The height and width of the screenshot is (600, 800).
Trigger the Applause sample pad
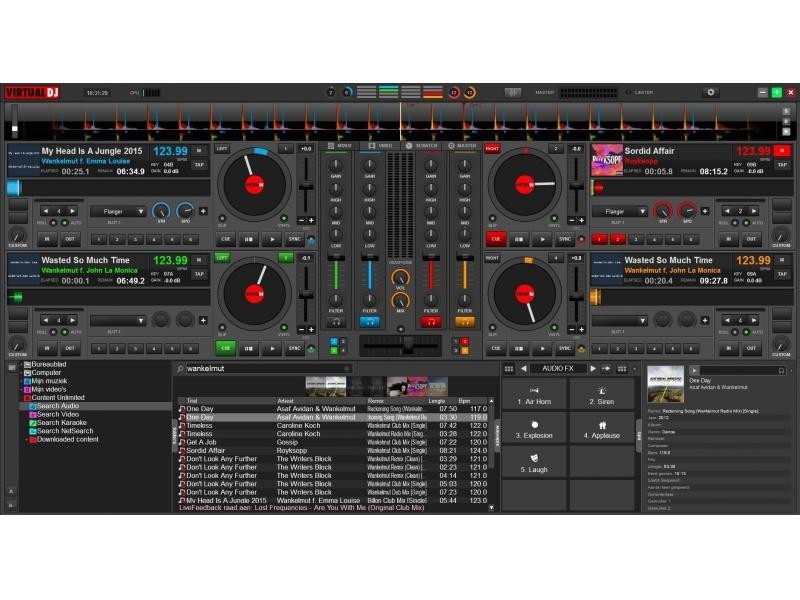pos(602,430)
